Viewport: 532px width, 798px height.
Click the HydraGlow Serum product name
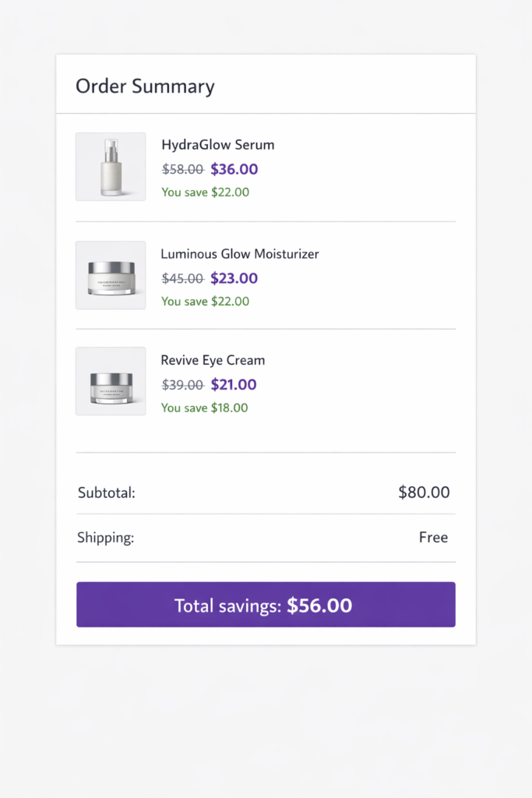click(217, 145)
